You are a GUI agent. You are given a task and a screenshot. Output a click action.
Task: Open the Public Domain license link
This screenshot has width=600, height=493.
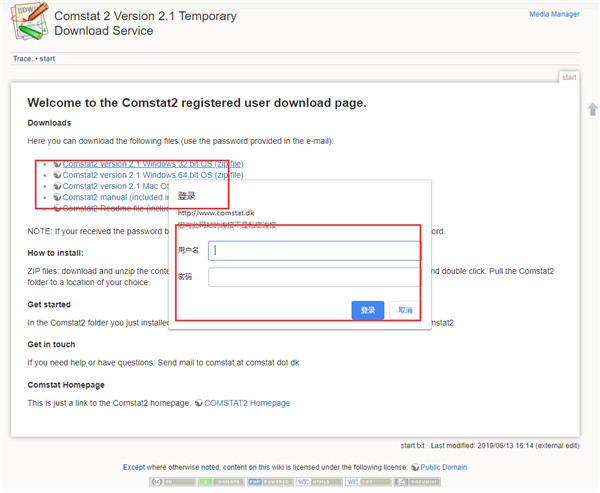[x=443, y=467]
